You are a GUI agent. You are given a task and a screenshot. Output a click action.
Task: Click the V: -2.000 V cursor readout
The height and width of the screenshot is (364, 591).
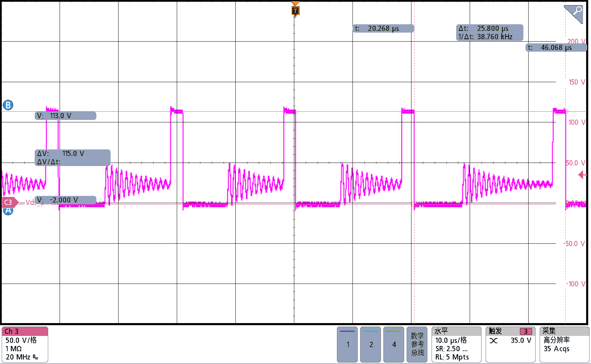point(66,200)
